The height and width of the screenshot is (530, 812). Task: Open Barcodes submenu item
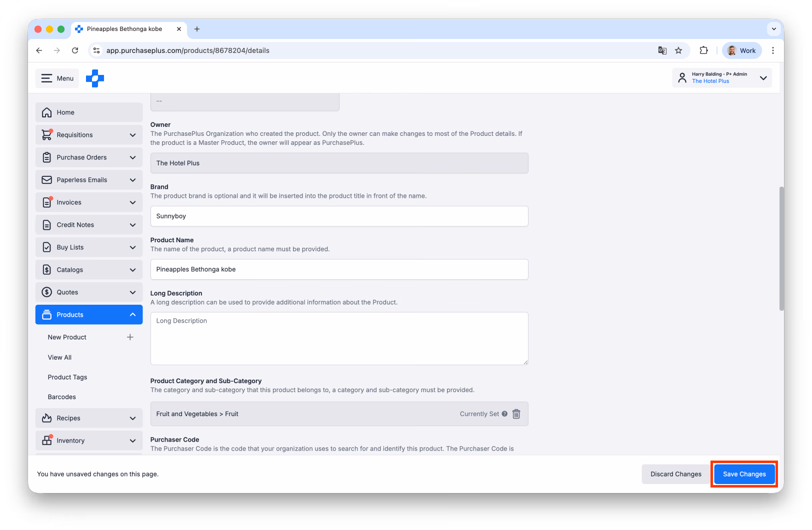(62, 397)
